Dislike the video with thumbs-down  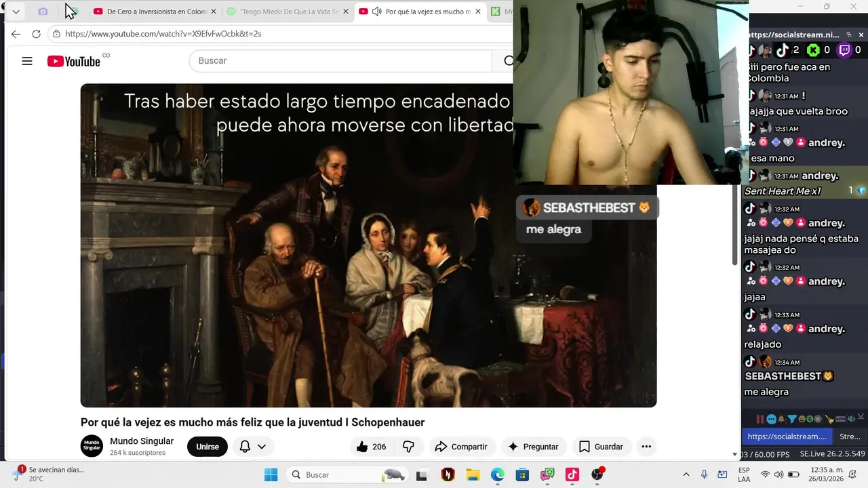tap(409, 447)
